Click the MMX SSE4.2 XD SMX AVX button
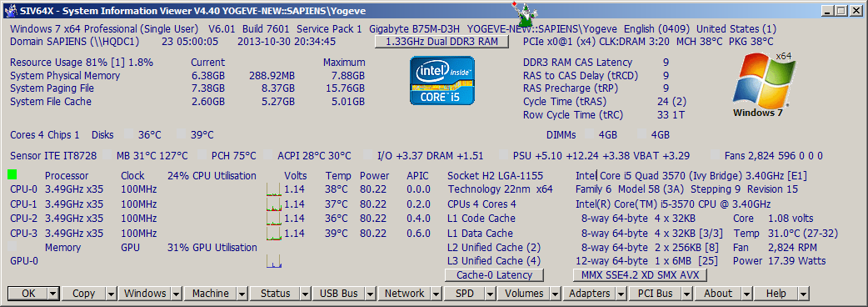868x307 pixels. (x=641, y=275)
